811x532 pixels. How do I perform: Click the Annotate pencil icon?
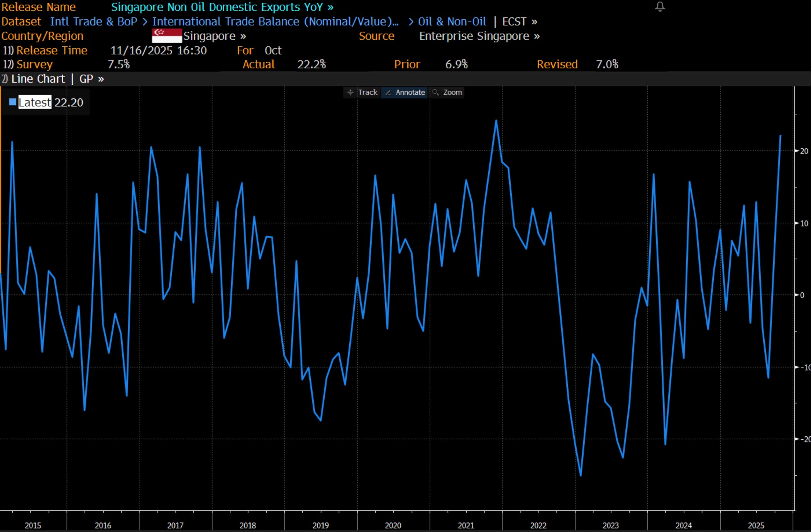[388, 93]
